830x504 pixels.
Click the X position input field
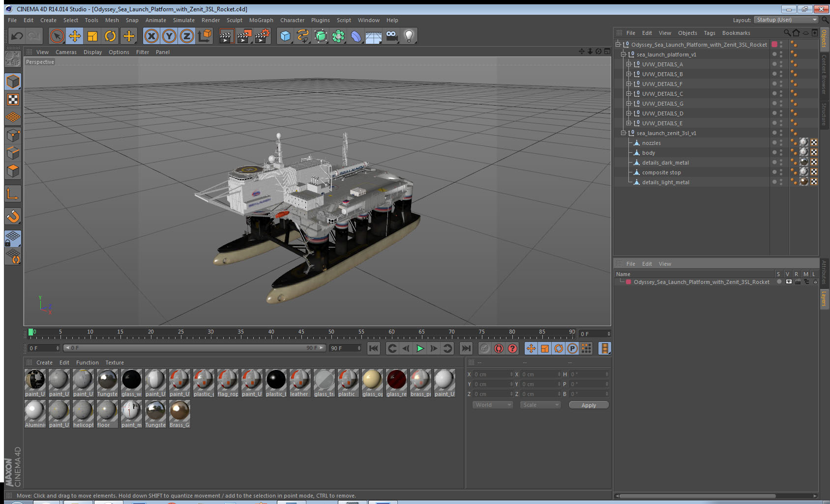[x=494, y=374]
